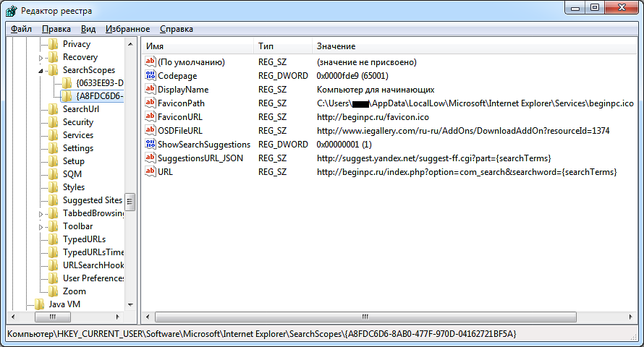The image size is (644, 347).
Task: Select the TypedURLs key
Action: click(x=84, y=239)
